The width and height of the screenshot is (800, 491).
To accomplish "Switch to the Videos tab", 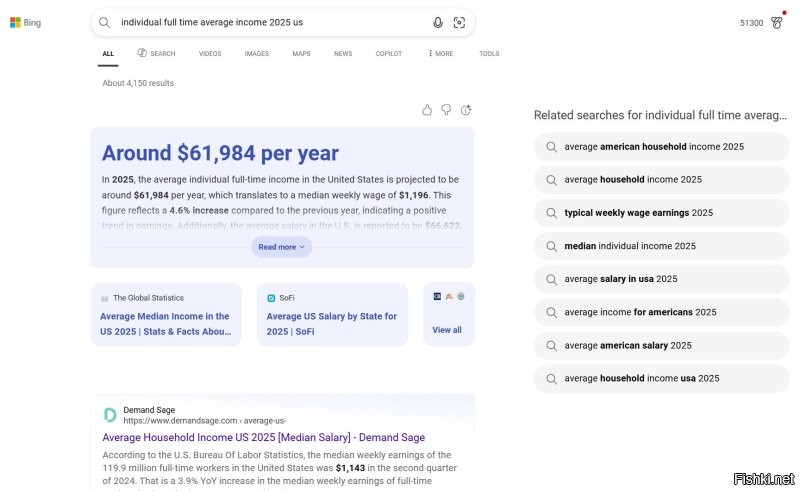I will click(x=210, y=53).
